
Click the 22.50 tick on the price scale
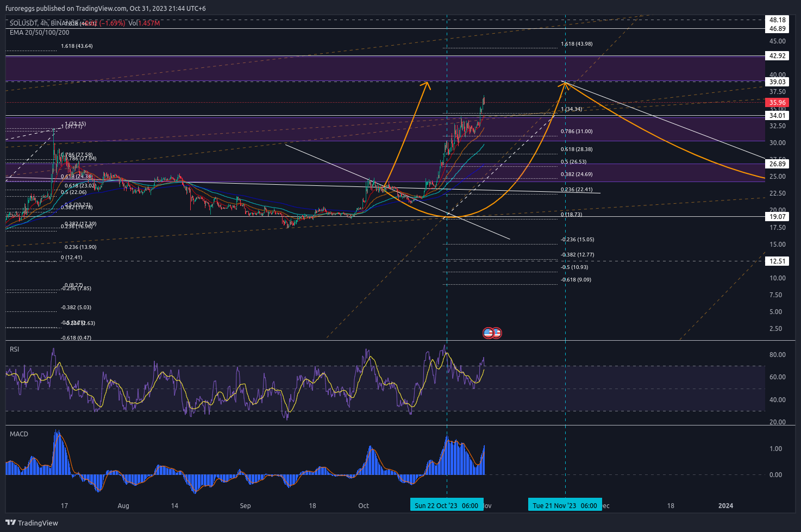(x=778, y=193)
